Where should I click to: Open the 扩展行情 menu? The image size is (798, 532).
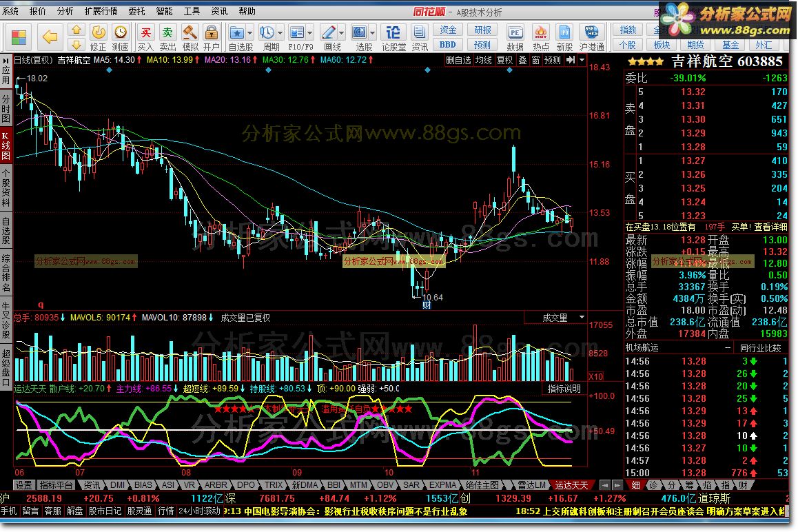point(101,11)
